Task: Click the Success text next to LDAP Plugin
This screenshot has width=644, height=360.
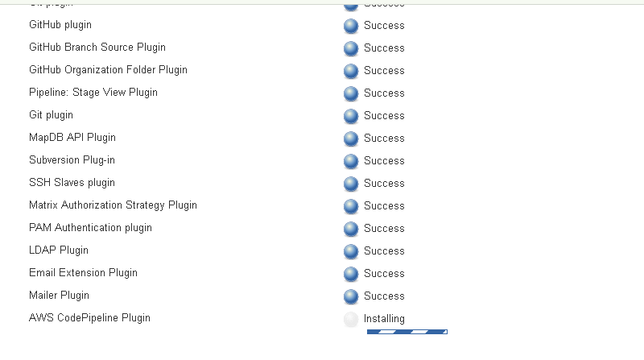Action: pos(384,251)
